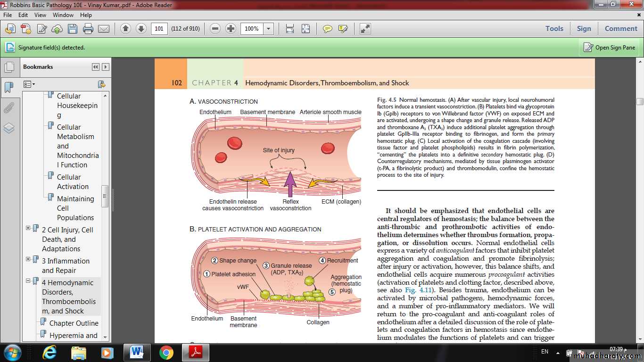Viewport: 644px width, 362px height.
Task: Expand the "2 Cell Injury, Cell Death" bookmark
Action: pos(28,228)
